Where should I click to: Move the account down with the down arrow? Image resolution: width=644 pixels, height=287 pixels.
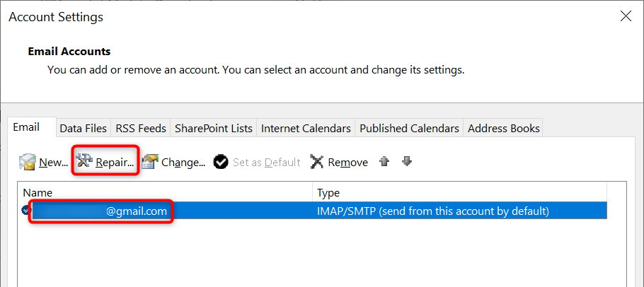click(406, 161)
